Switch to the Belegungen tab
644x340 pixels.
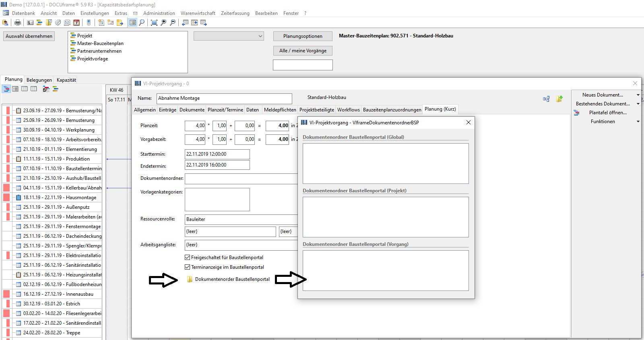tap(39, 80)
